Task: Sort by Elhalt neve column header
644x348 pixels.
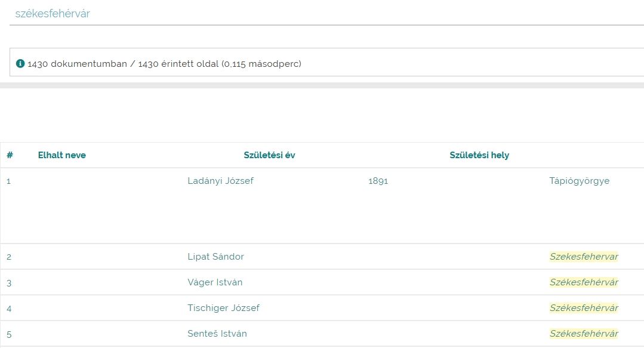Action: (62, 155)
